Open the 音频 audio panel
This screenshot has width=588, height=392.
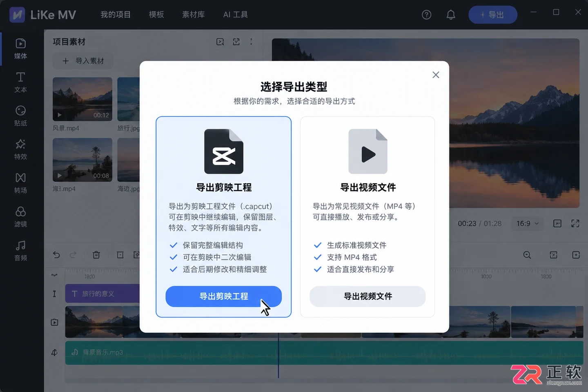point(20,250)
